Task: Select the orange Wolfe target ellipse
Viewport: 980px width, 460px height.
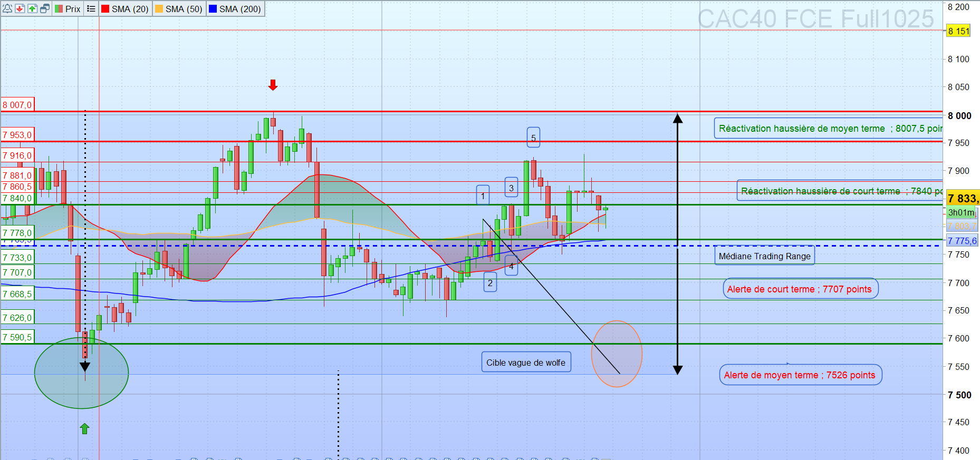Action: coord(617,354)
